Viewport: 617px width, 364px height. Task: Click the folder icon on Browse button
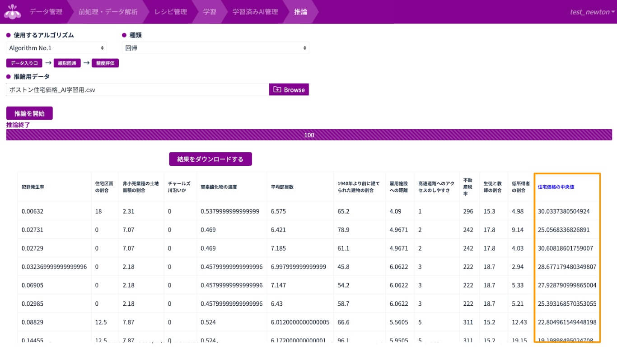(x=277, y=90)
